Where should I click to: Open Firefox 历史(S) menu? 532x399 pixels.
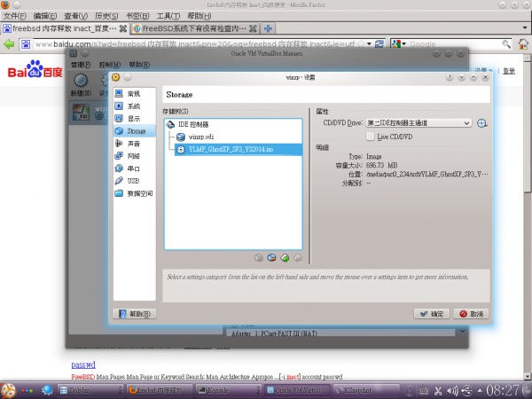(106, 16)
